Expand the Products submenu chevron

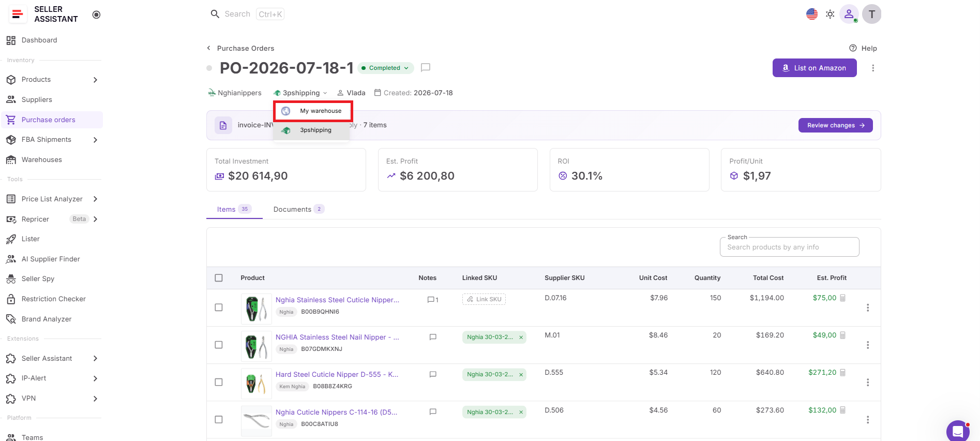coord(95,80)
